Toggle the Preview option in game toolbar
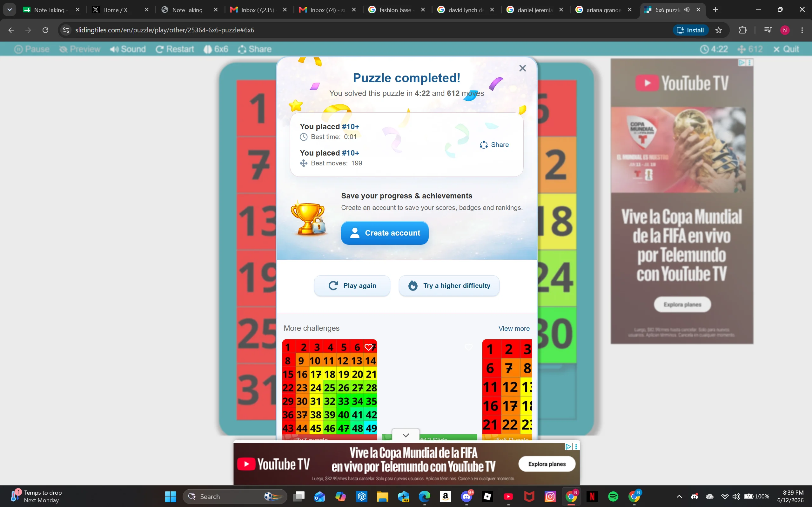The image size is (812, 507). click(x=80, y=49)
